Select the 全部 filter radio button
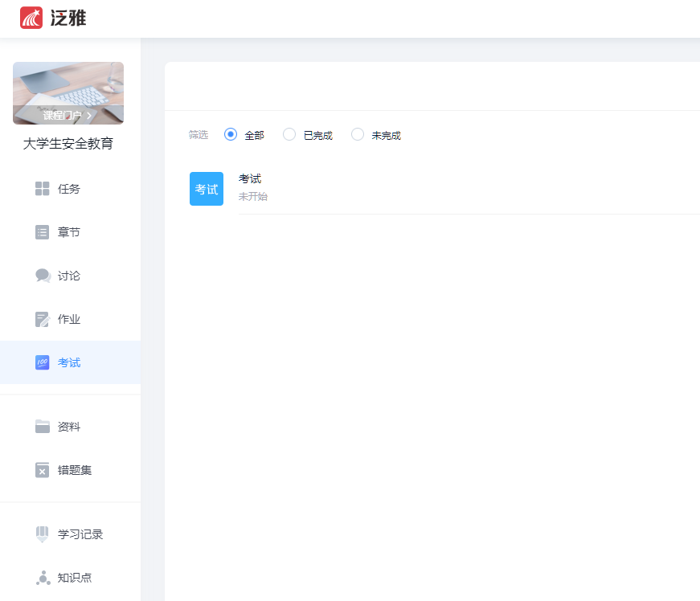 pyautogui.click(x=231, y=135)
